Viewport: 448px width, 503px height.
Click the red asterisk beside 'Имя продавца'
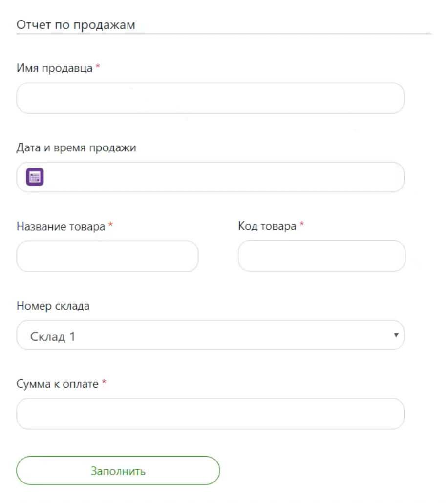(97, 68)
